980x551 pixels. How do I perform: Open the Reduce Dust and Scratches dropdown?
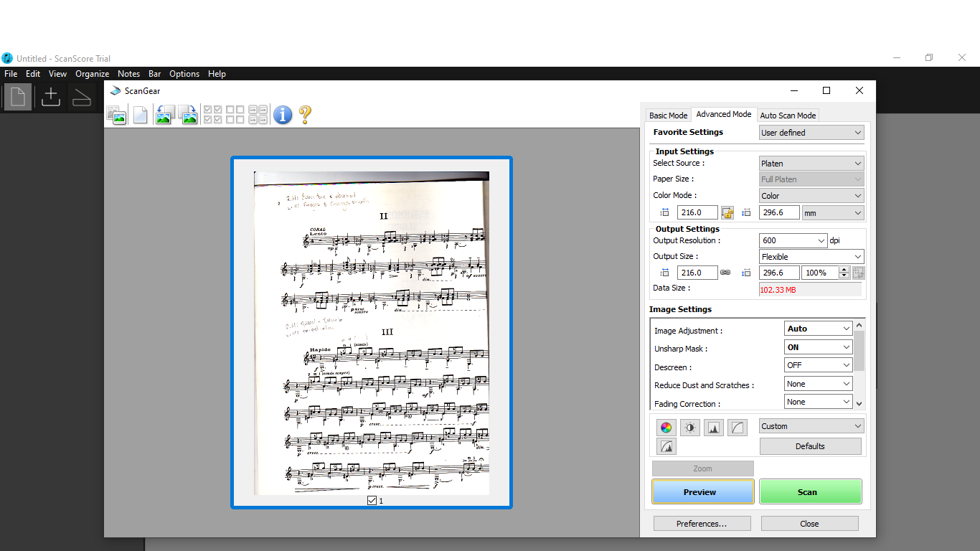819,384
